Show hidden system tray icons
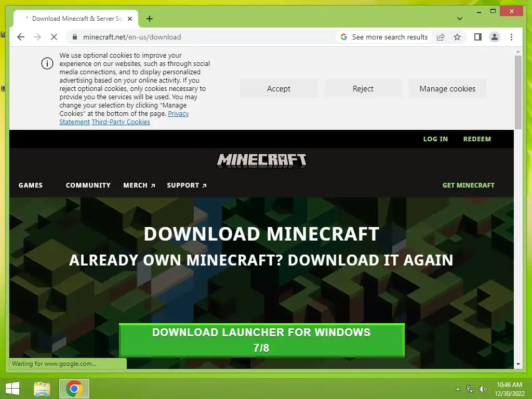Screen dimensions: 532x399 (x=458, y=389)
